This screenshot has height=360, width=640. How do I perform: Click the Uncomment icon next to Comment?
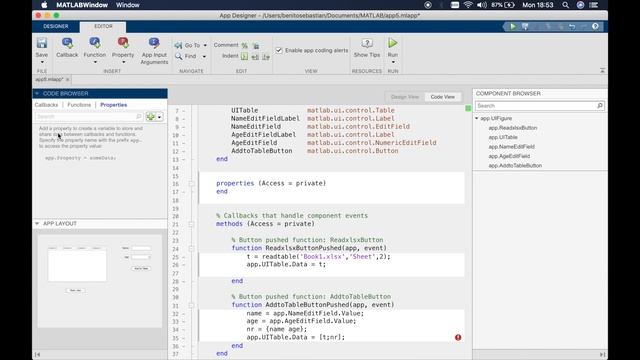[x=256, y=45]
